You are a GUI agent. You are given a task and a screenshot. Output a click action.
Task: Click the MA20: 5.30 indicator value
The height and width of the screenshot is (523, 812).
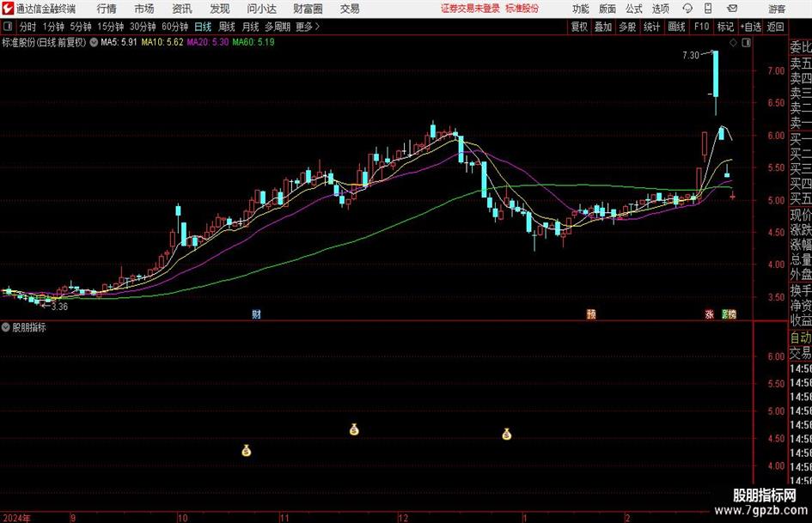[x=208, y=42]
